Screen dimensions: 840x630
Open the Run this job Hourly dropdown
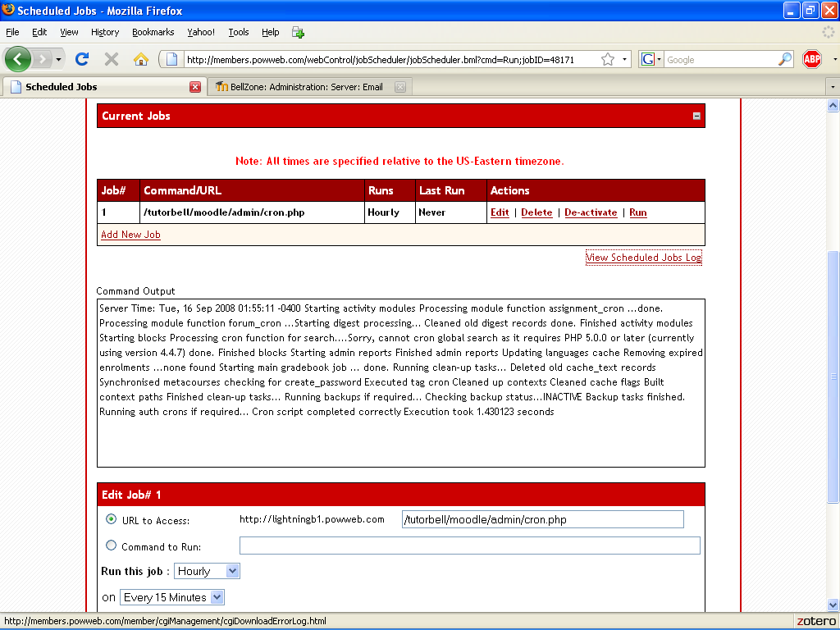click(x=207, y=571)
